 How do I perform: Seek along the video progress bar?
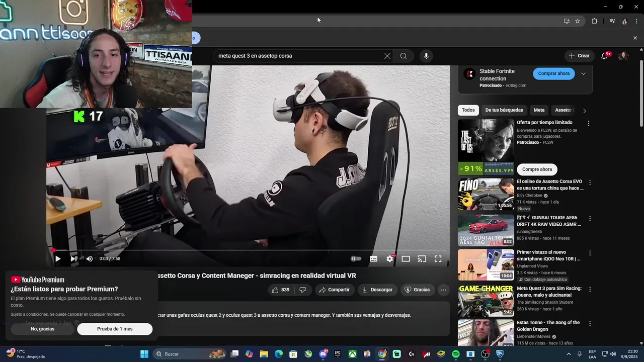[x=248, y=250]
